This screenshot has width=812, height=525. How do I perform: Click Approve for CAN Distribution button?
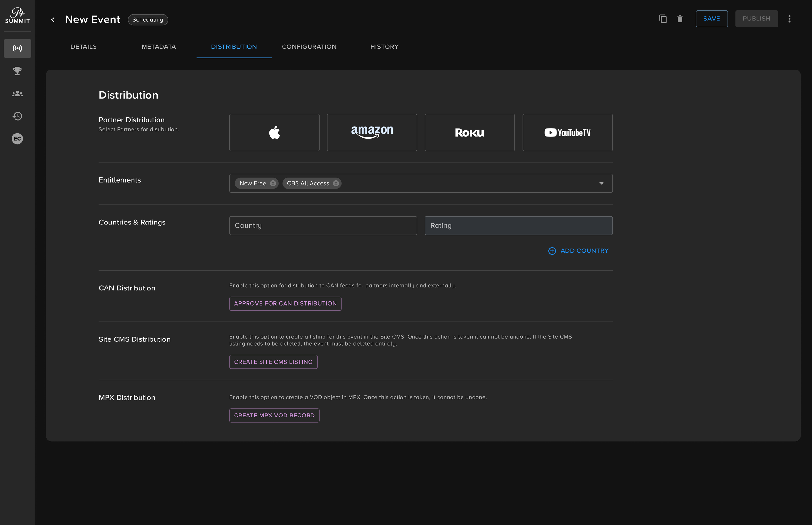[x=285, y=304]
